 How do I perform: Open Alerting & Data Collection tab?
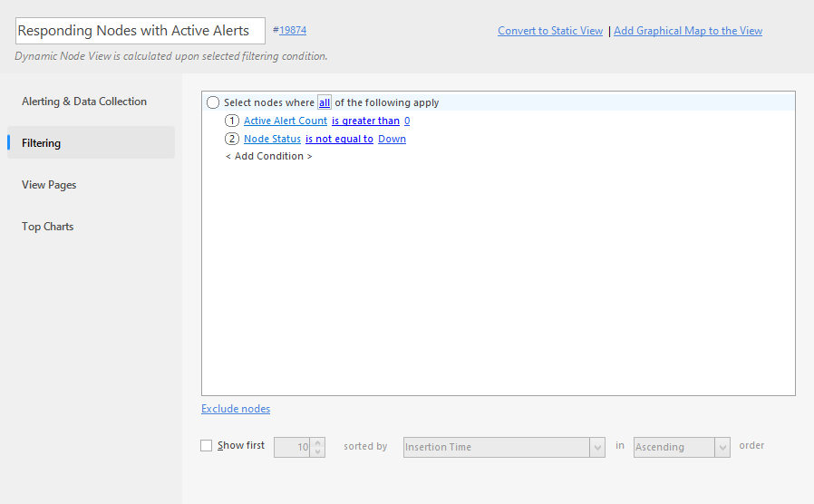tap(84, 102)
